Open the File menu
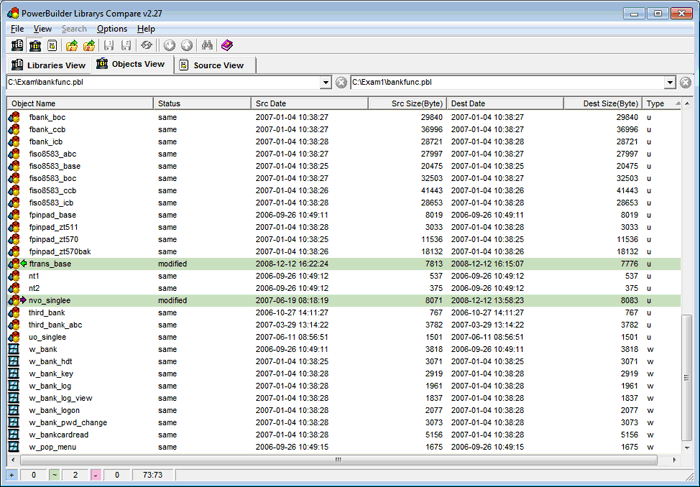The width and height of the screenshot is (700, 487). (17, 29)
